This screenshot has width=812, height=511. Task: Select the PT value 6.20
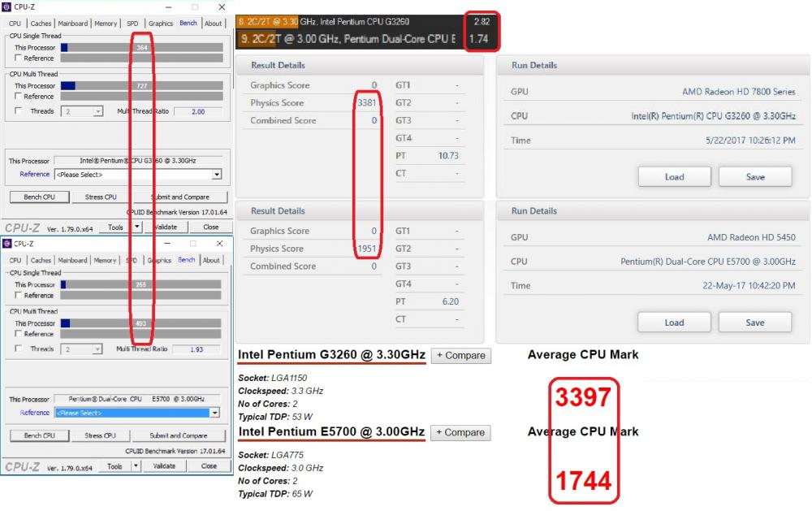coord(451,301)
